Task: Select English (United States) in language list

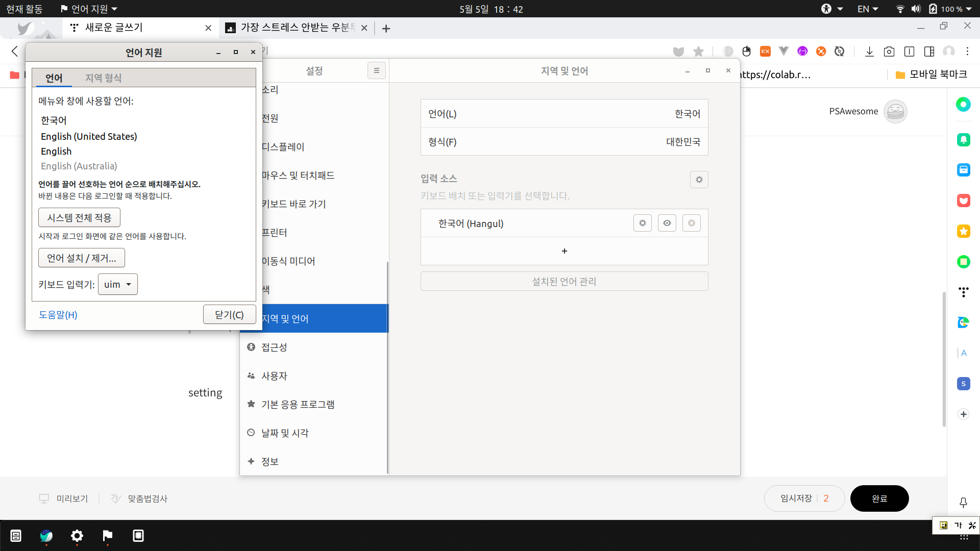Action: tap(89, 136)
